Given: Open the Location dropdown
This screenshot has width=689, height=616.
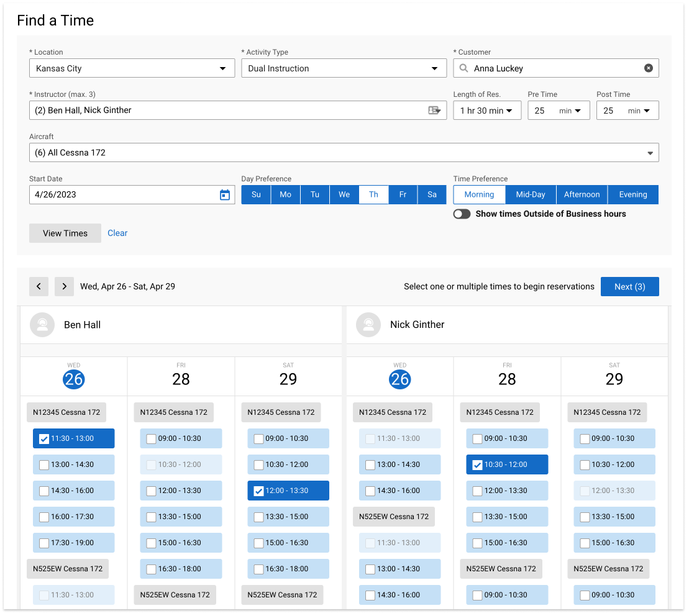Looking at the screenshot, I should tap(223, 68).
